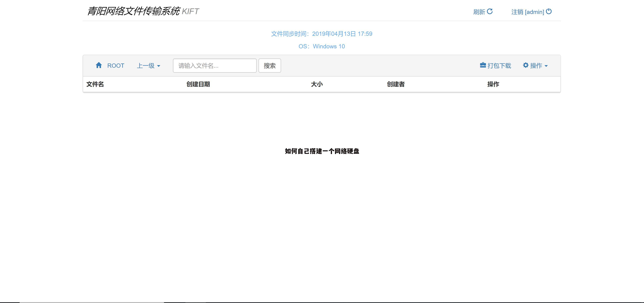Click the 请输入文件名 search field
Screen dimensions: 644x303
214,65
